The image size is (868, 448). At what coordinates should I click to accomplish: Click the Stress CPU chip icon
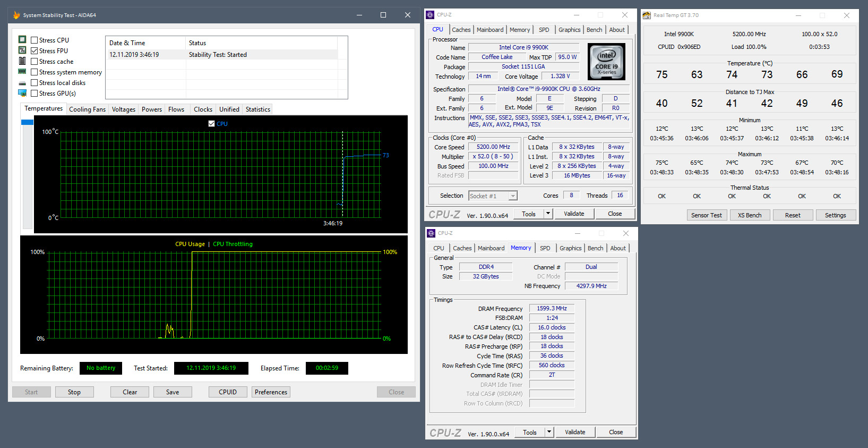(22, 40)
